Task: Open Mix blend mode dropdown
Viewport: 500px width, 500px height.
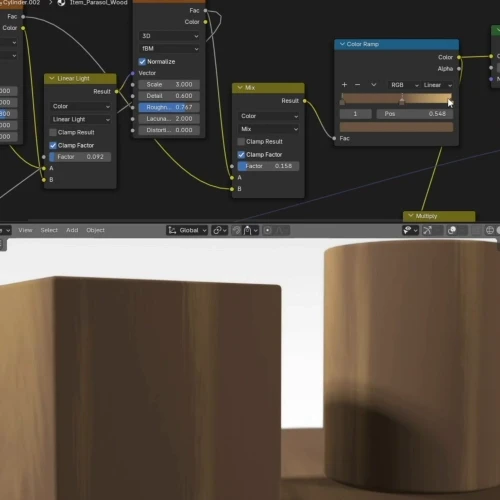Action: [x=269, y=129]
